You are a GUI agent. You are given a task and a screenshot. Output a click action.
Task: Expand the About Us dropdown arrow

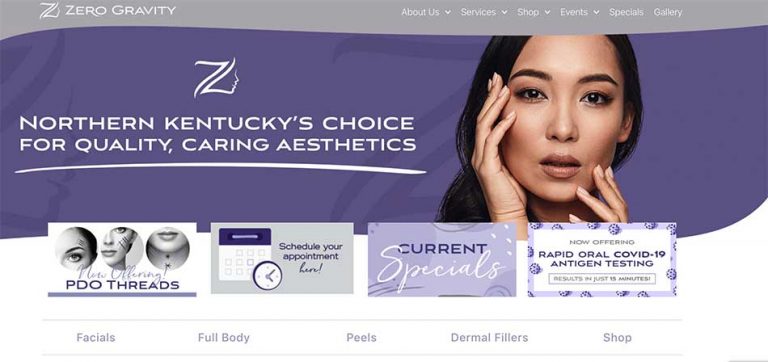click(x=448, y=12)
